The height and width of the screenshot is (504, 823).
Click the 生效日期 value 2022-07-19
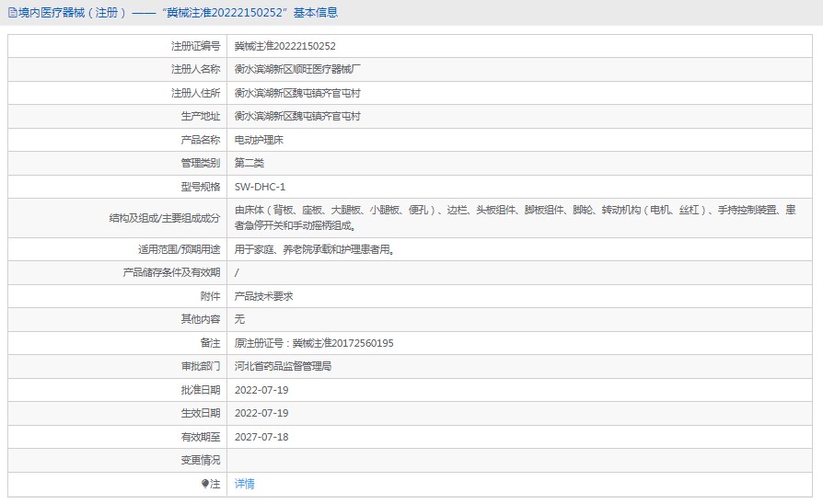pyautogui.click(x=261, y=413)
